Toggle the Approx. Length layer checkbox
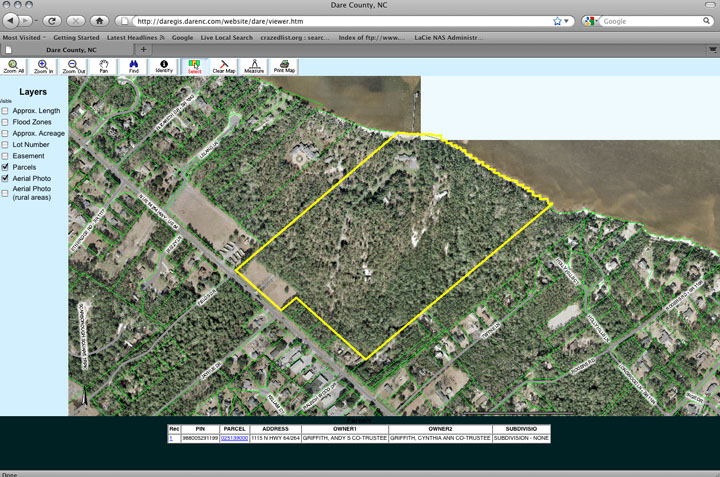720x477 pixels. click(5, 111)
